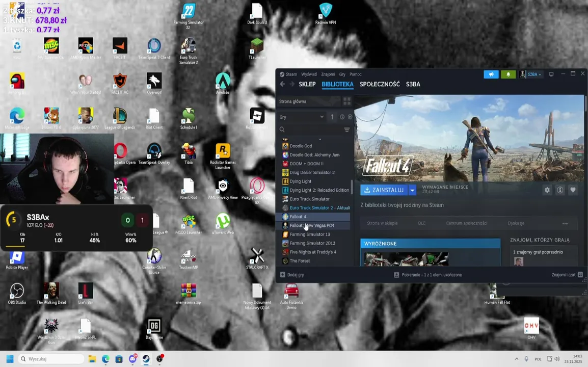
Task: Open the WYRÓŻNIONE featured thumbnail
Action: click(406, 259)
